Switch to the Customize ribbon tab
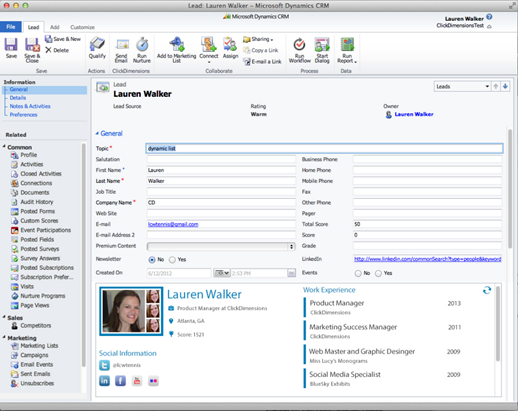Viewport: 518px width, 411px height. pyautogui.click(x=82, y=27)
